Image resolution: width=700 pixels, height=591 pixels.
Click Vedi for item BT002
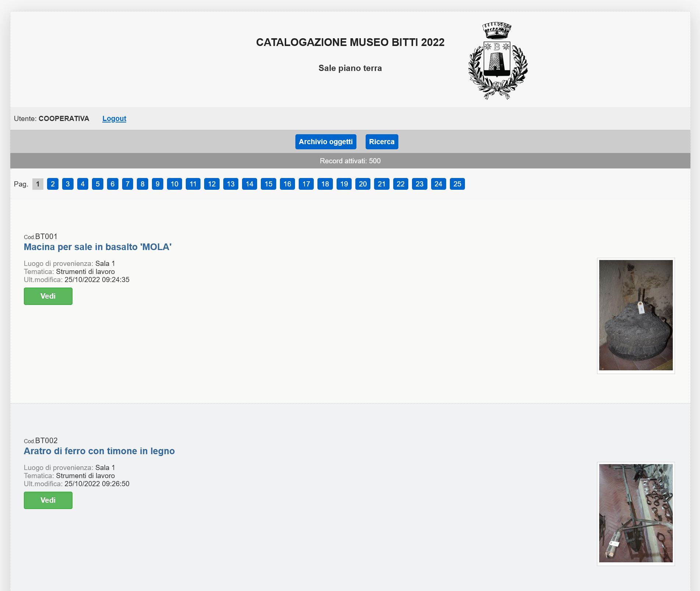pos(48,500)
